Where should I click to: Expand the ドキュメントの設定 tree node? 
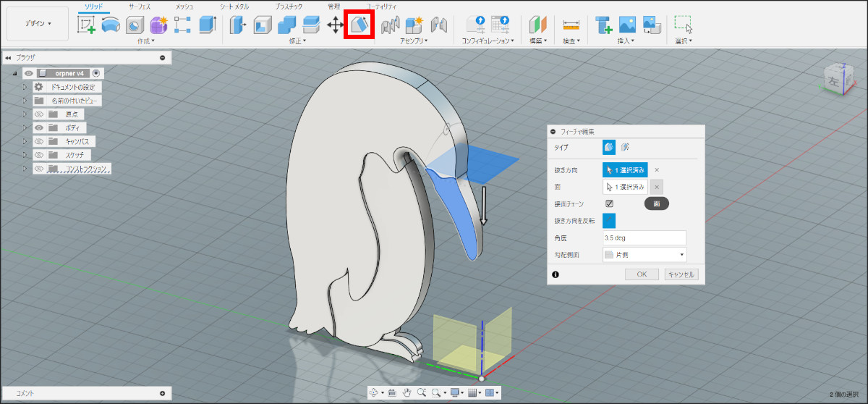click(25, 87)
